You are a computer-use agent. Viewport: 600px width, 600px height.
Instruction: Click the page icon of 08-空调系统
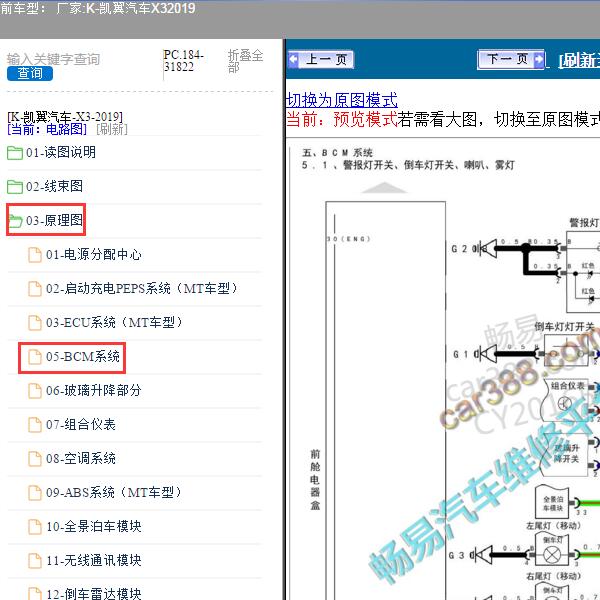[35, 459]
